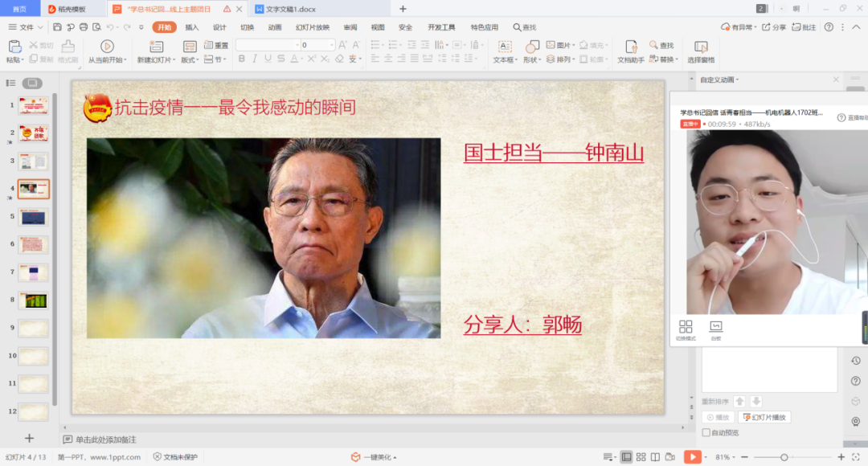Click the zoom slider handle in status bar
Image resolution: width=868 pixels, height=466 pixels.
[x=784, y=457]
